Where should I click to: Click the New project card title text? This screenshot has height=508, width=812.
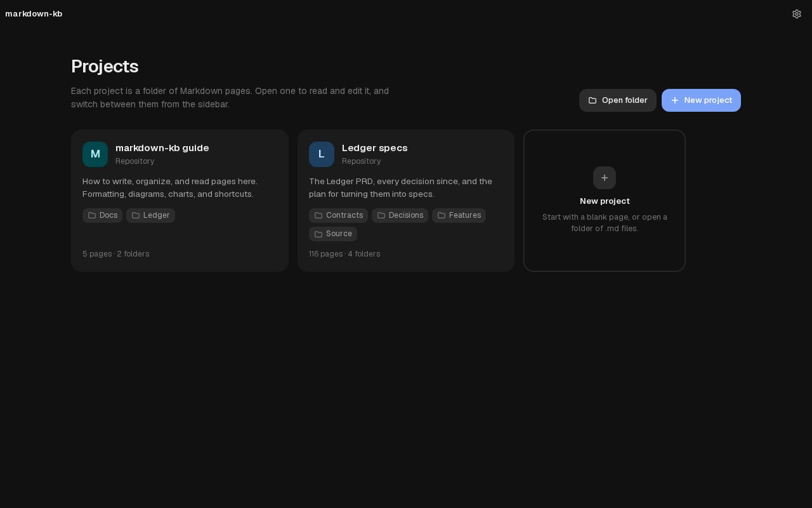tap(605, 201)
